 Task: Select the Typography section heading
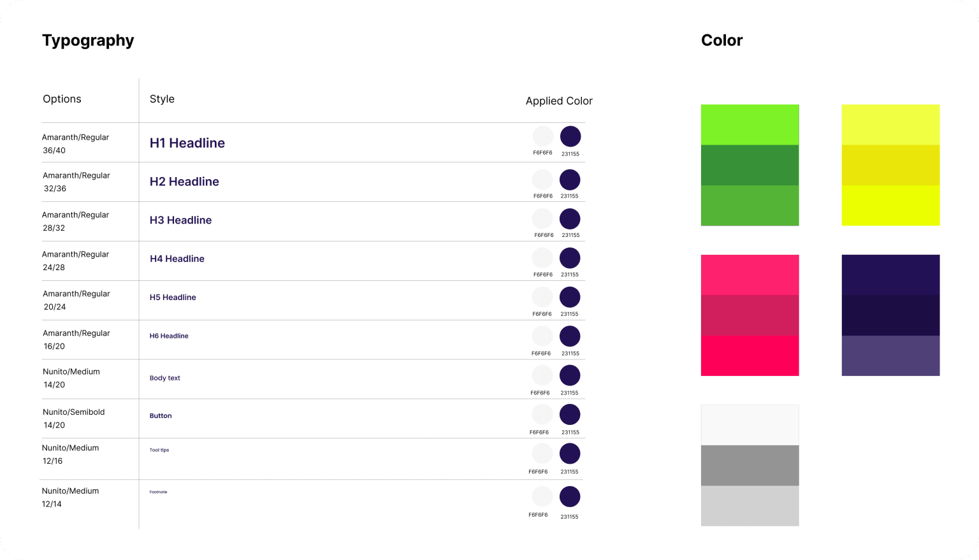[x=88, y=41]
